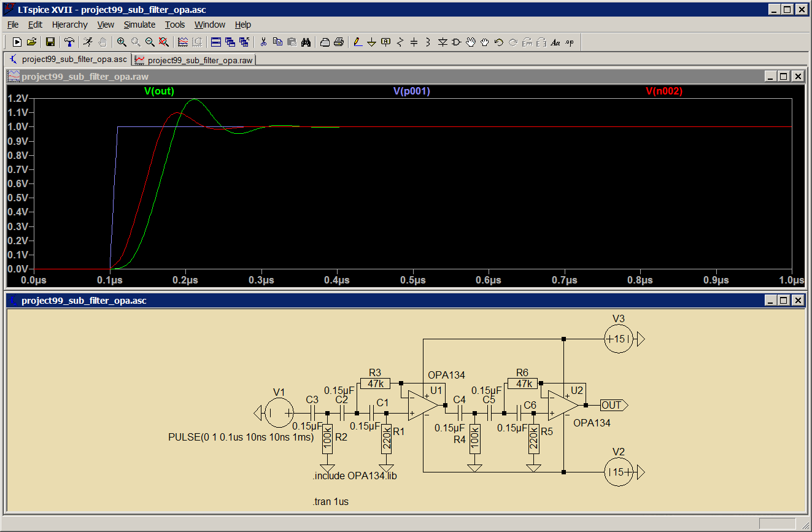Open the Window menu
This screenshot has width=812, height=532.
pyautogui.click(x=210, y=25)
